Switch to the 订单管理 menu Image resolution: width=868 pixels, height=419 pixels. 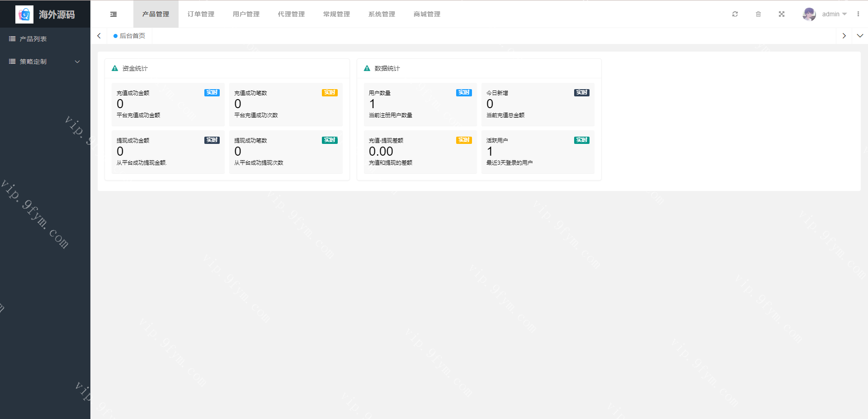201,14
